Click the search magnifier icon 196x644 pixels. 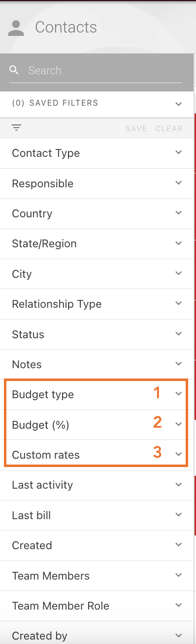(x=15, y=70)
